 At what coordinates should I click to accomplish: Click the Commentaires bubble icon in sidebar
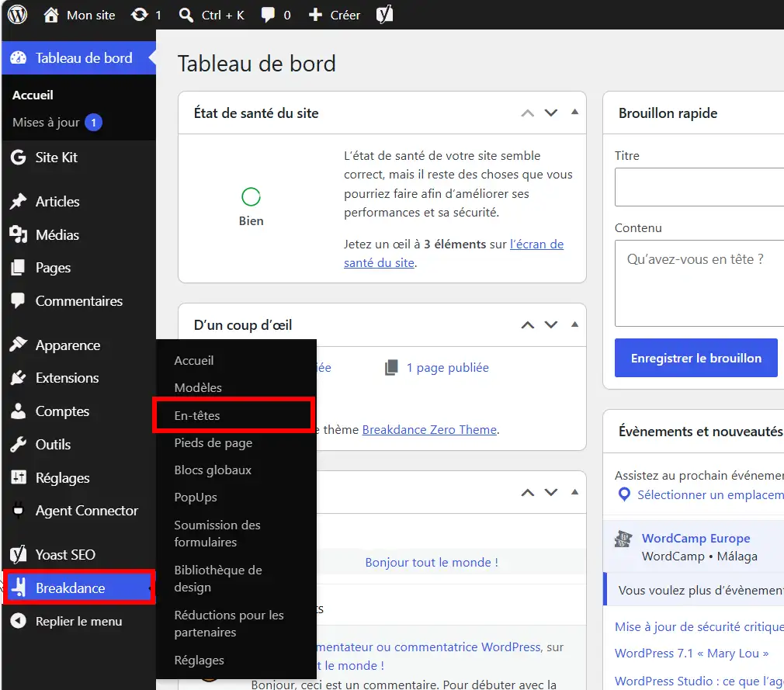(x=19, y=300)
